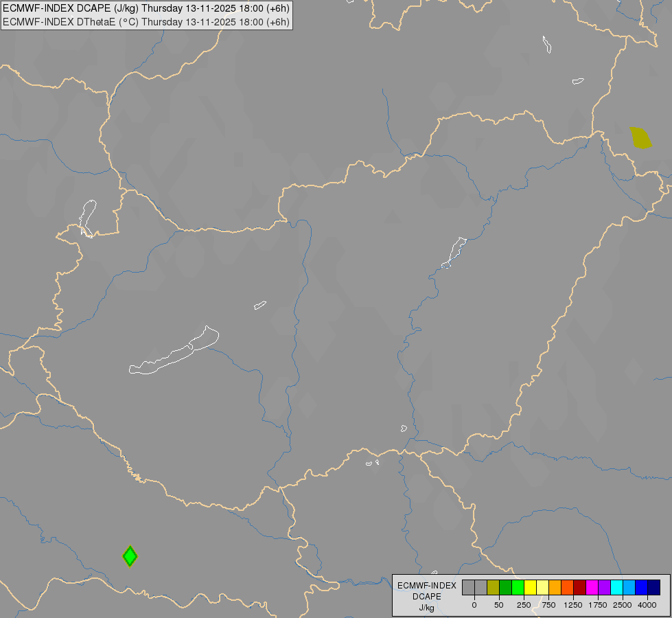Select the magenta legend swatch
This screenshot has height=618, width=672.
(592, 588)
